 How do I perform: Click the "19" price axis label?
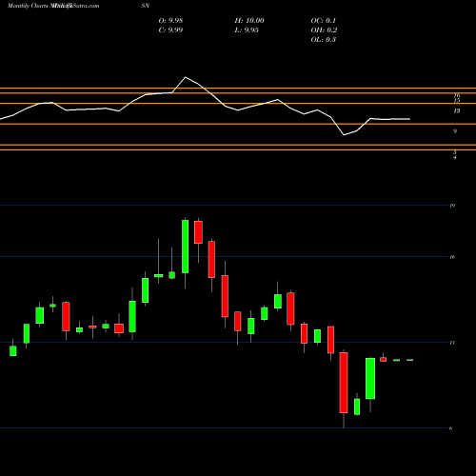[452, 206]
